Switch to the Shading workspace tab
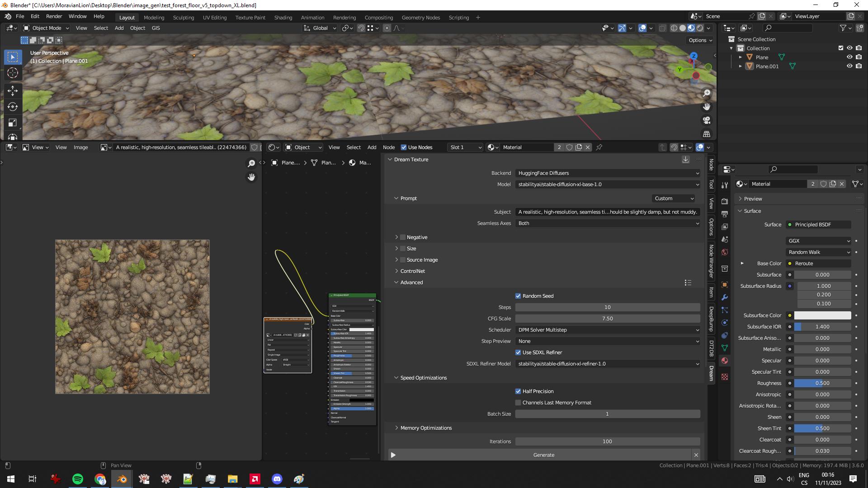The width and height of the screenshot is (868, 488). [x=283, y=18]
